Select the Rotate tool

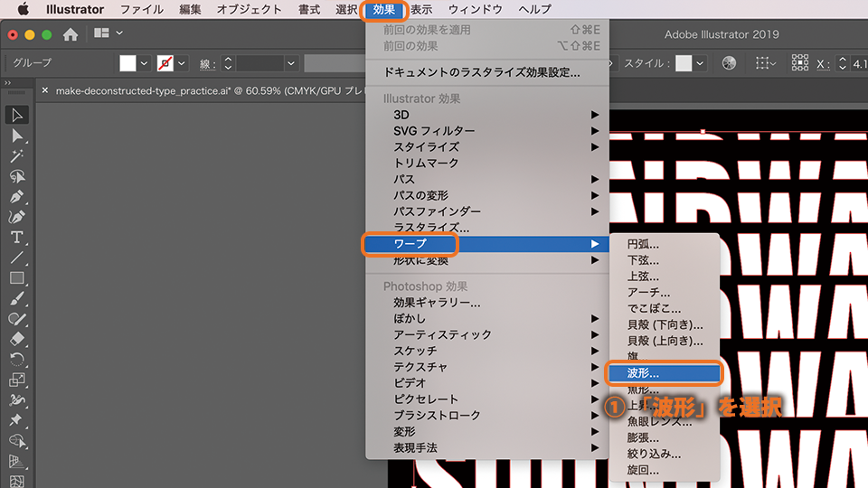coord(16,360)
